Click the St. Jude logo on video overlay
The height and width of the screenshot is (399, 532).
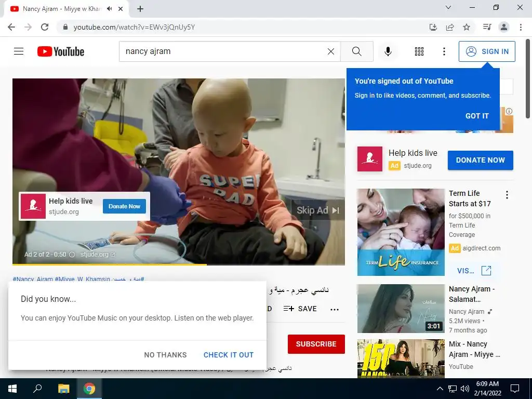(33, 206)
